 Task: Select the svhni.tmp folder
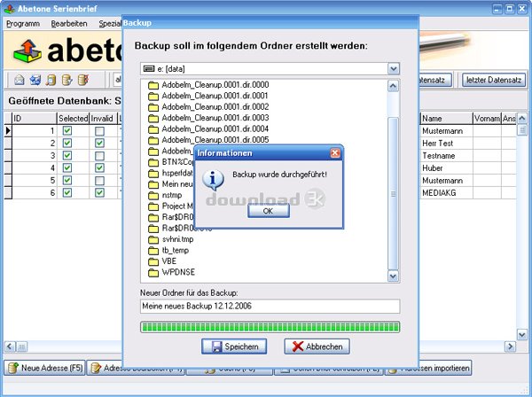click(170, 239)
